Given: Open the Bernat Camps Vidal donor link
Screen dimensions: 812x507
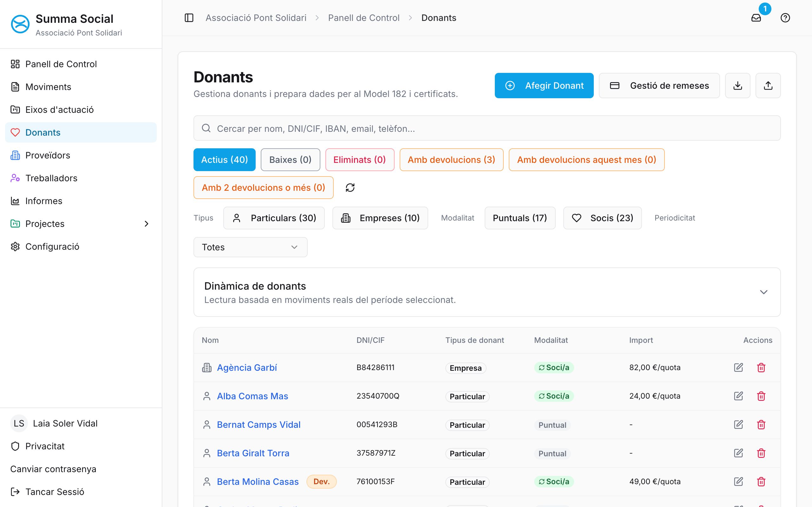Looking at the screenshot, I should (x=259, y=425).
